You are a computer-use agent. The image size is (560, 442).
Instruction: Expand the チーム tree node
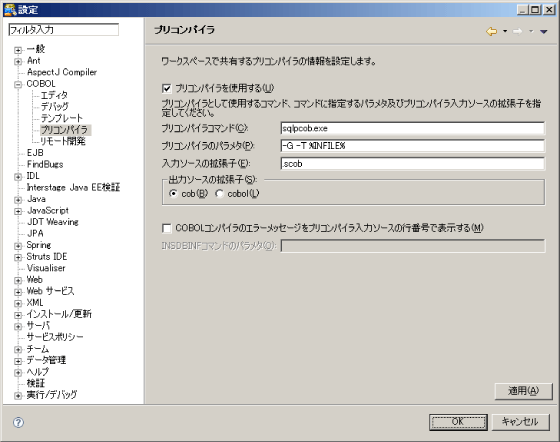coord(18,350)
